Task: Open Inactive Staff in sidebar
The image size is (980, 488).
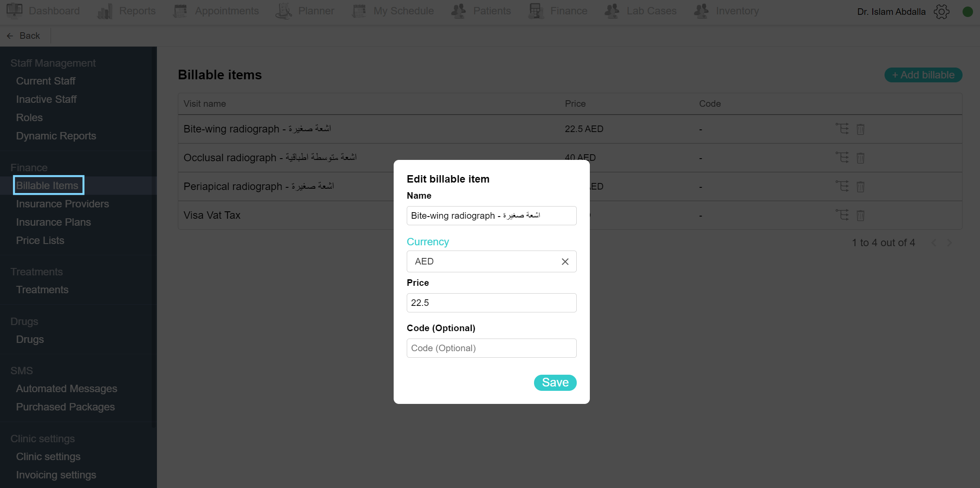Action: pyautogui.click(x=46, y=99)
